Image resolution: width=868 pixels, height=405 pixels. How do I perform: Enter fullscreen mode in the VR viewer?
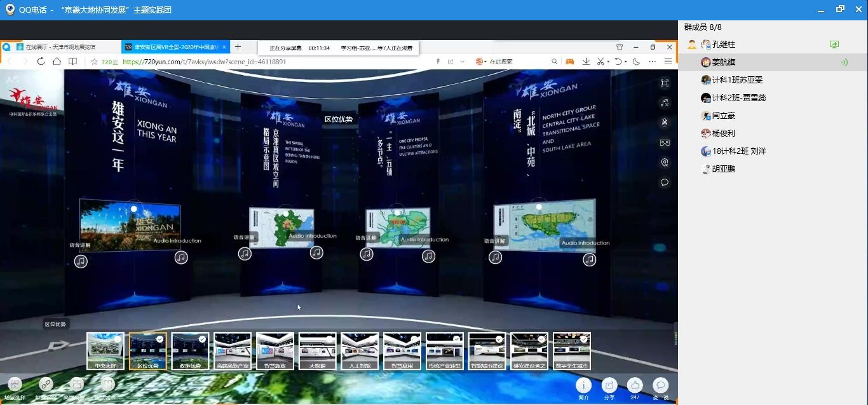point(665,83)
